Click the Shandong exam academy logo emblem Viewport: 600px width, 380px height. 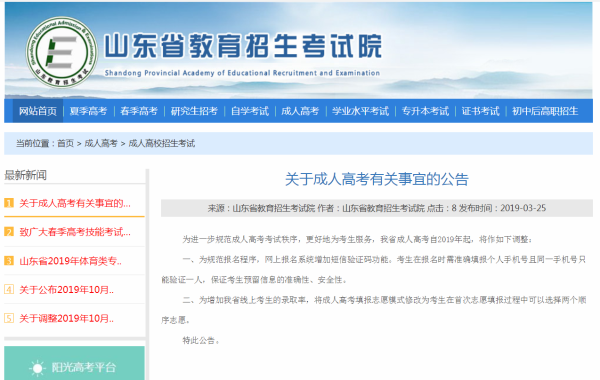click(62, 52)
